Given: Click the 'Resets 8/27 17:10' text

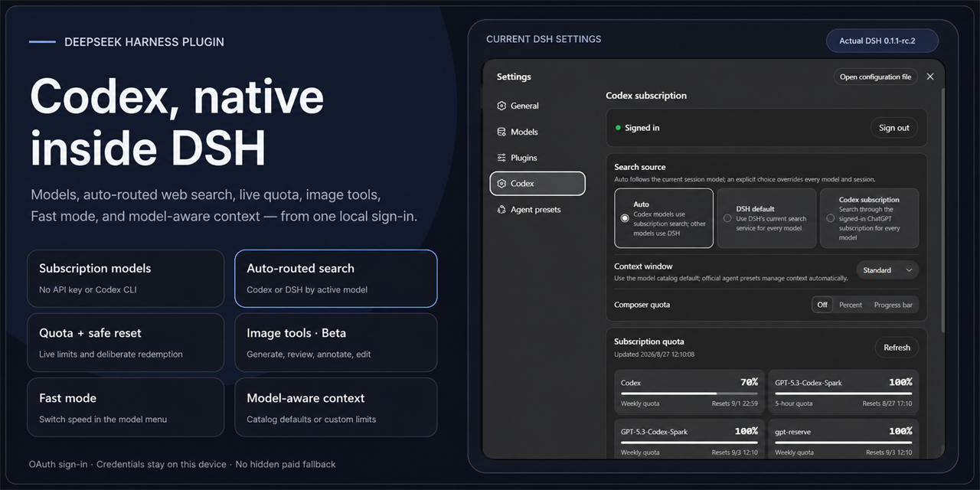Looking at the screenshot, I should tap(887, 403).
